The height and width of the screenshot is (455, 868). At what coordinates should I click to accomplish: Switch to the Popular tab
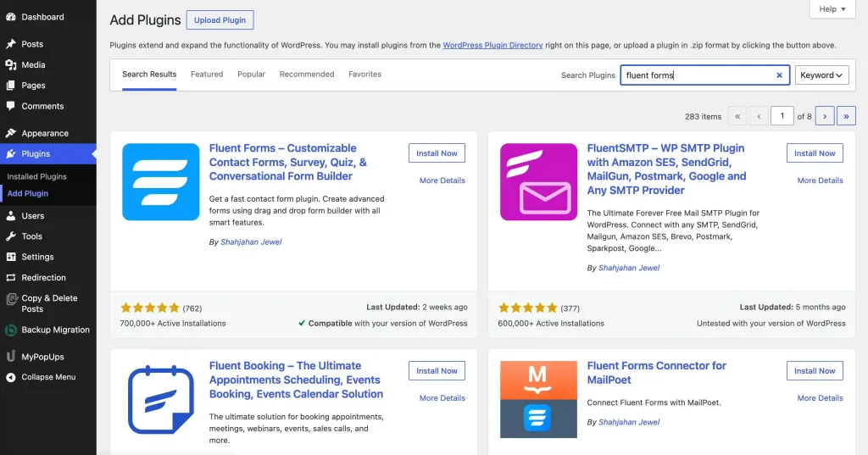251,75
